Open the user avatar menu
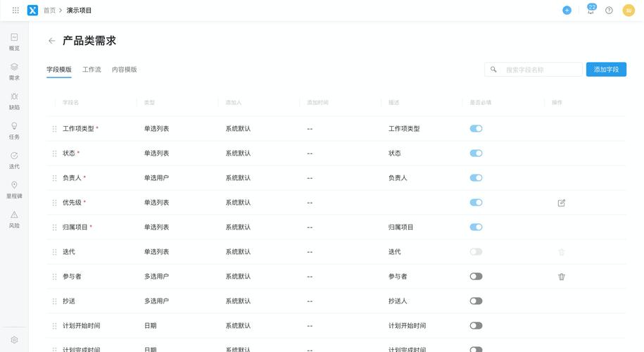644x352 pixels. [629, 11]
